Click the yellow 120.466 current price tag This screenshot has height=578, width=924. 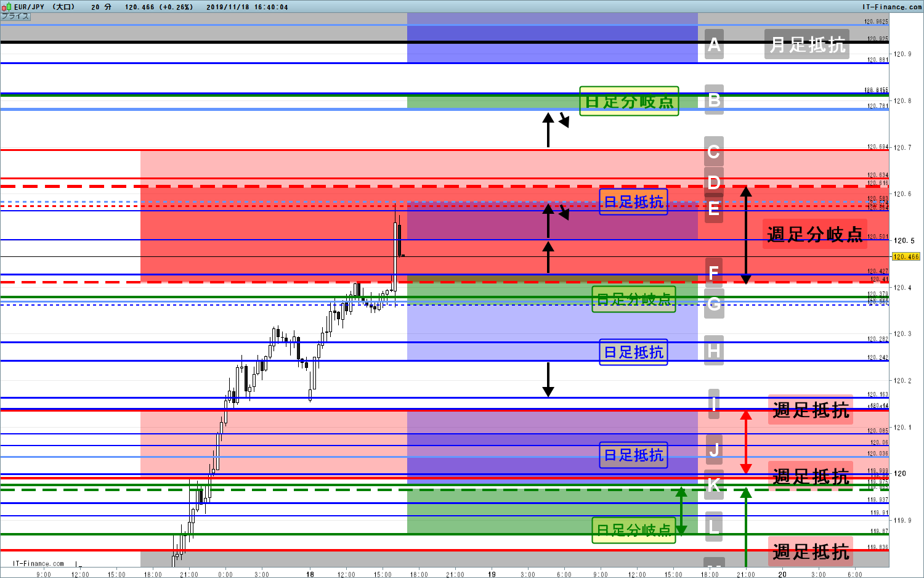point(906,256)
